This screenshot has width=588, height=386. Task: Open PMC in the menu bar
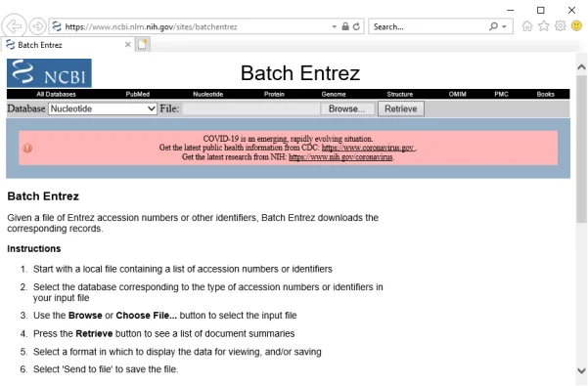(501, 95)
